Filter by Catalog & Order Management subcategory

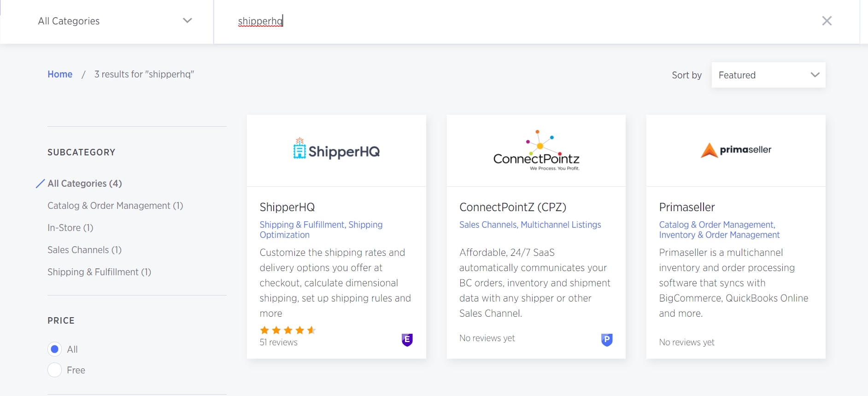115,206
